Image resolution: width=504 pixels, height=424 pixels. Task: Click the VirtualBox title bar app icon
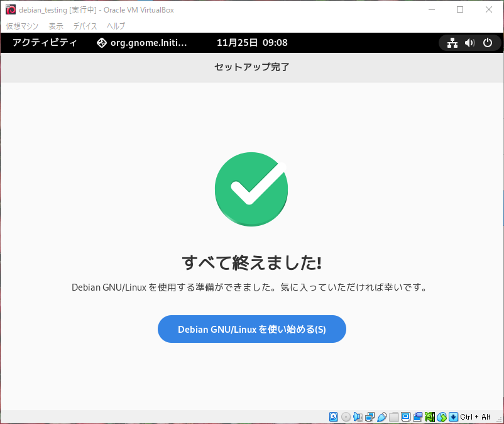point(11,9)
